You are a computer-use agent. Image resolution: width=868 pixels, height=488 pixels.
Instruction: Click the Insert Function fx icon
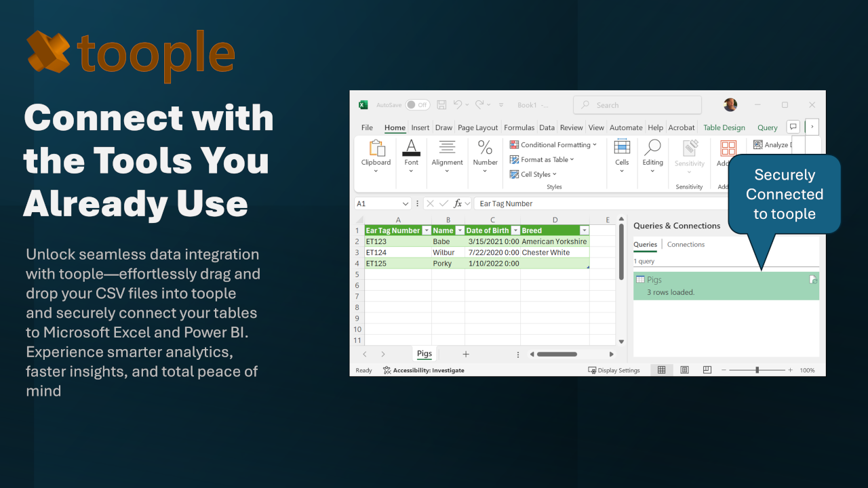tap(458, 203)
